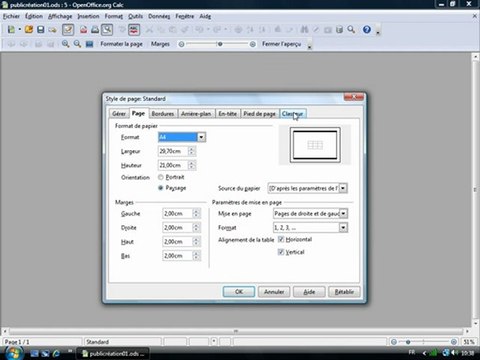Save the document with the diskette icon

41,30
